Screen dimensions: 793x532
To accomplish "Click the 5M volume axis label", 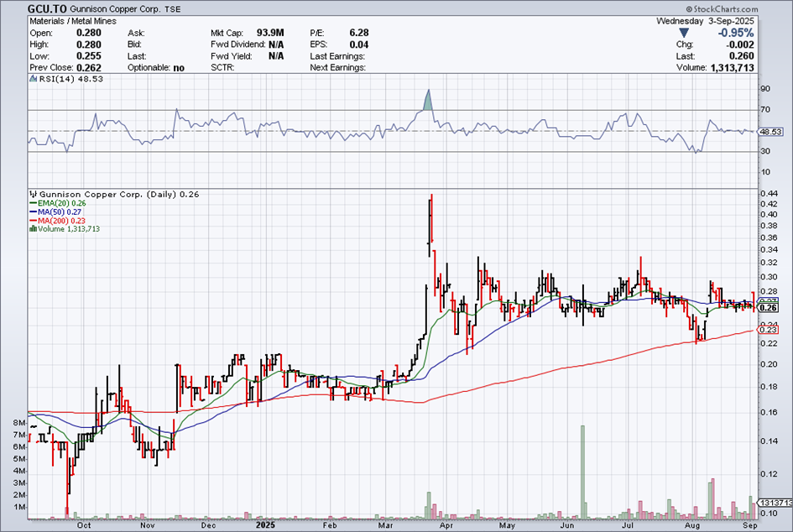I will click(19, 459).
